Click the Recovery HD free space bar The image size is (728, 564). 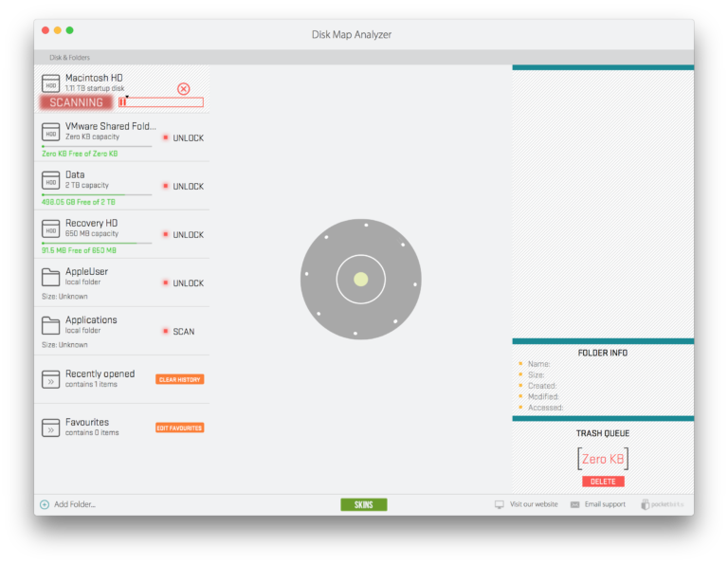pos(97,243)
